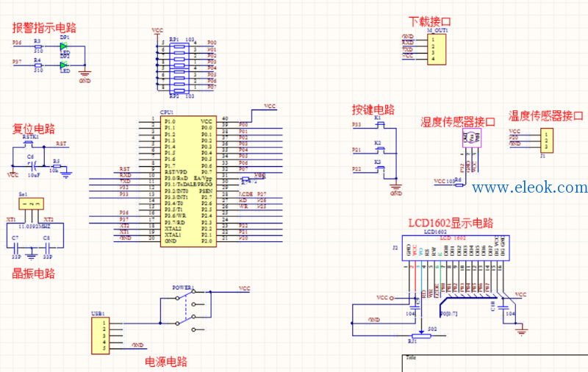This screenshot has width=588, height=372.
Task: Click the 'P0[0..7]' bus label
Action: pyautogui.click(x=448, y=314)
